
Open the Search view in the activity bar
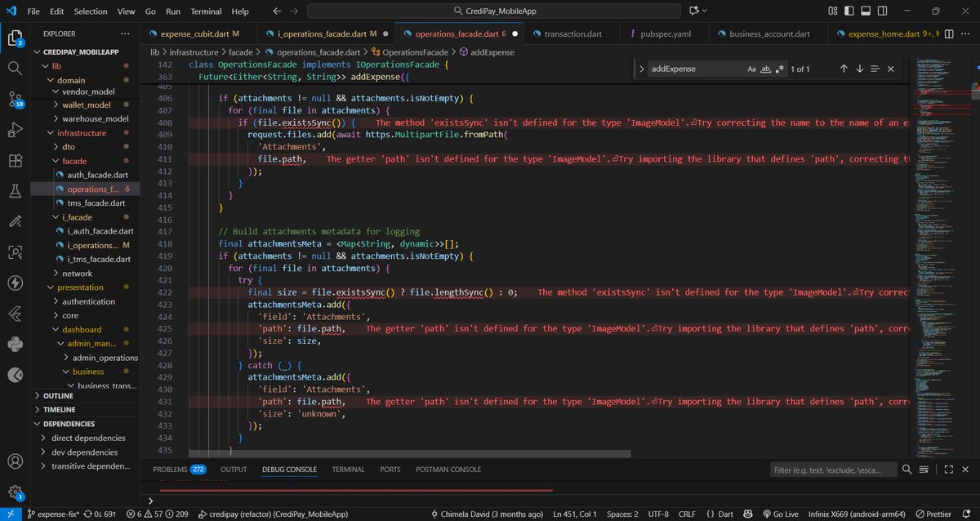pos(15,69)
